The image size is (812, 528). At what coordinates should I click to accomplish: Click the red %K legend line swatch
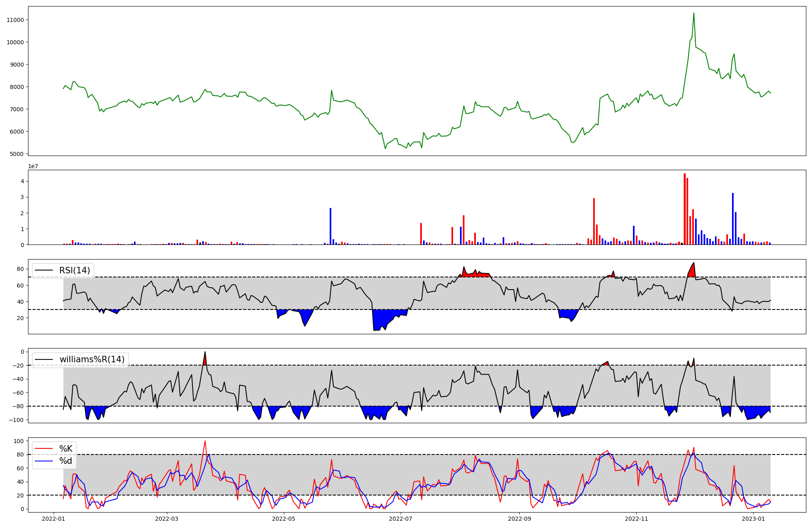44,448
